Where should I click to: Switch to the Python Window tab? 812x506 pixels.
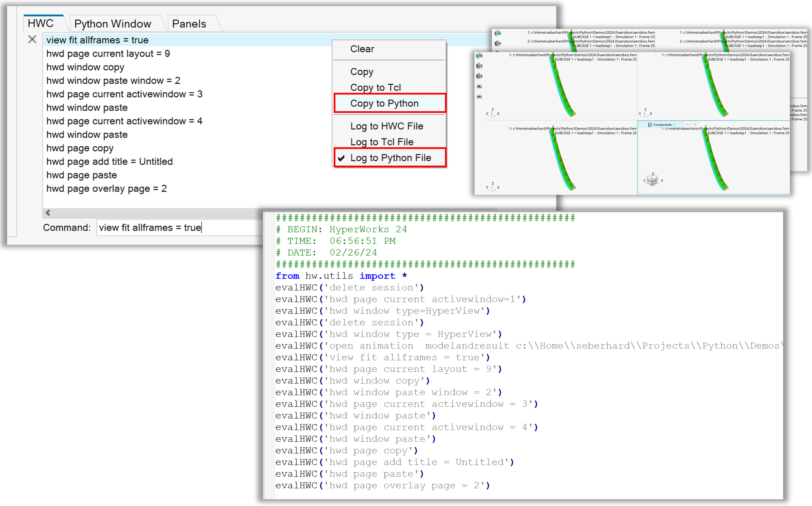coord(113,24)
